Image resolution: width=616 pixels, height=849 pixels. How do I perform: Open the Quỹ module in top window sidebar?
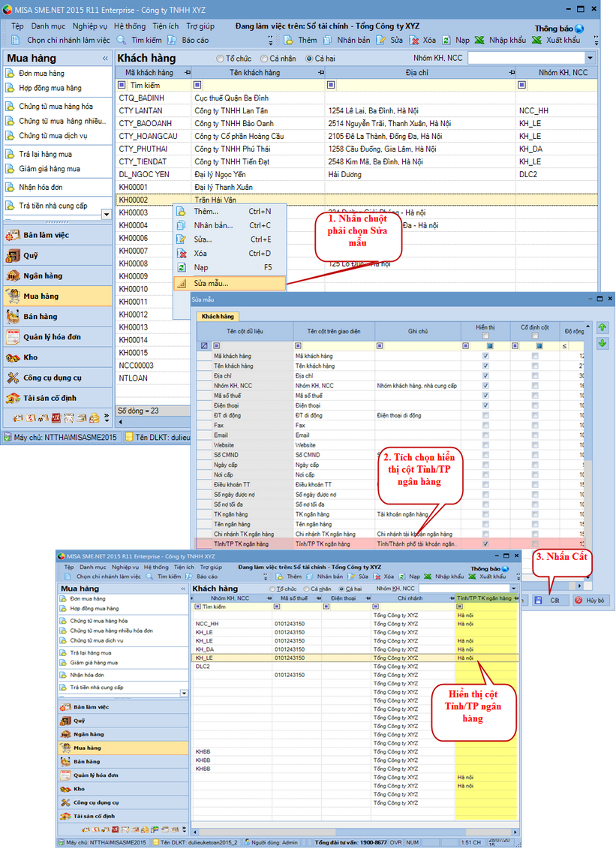(57, 255)
